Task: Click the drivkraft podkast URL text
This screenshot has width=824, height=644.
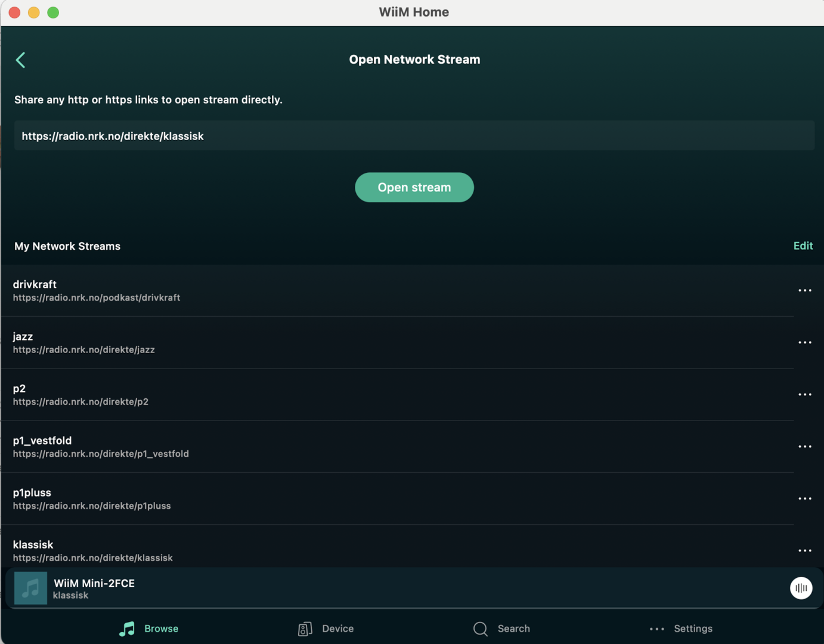Action: (97, 298)
